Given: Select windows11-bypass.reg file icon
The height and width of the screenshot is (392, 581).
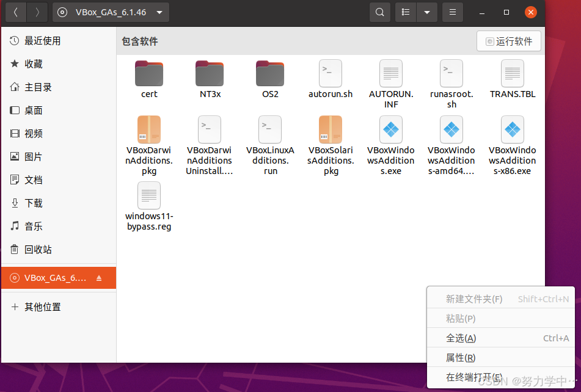Looking at the screenshot, I should 149,195.
